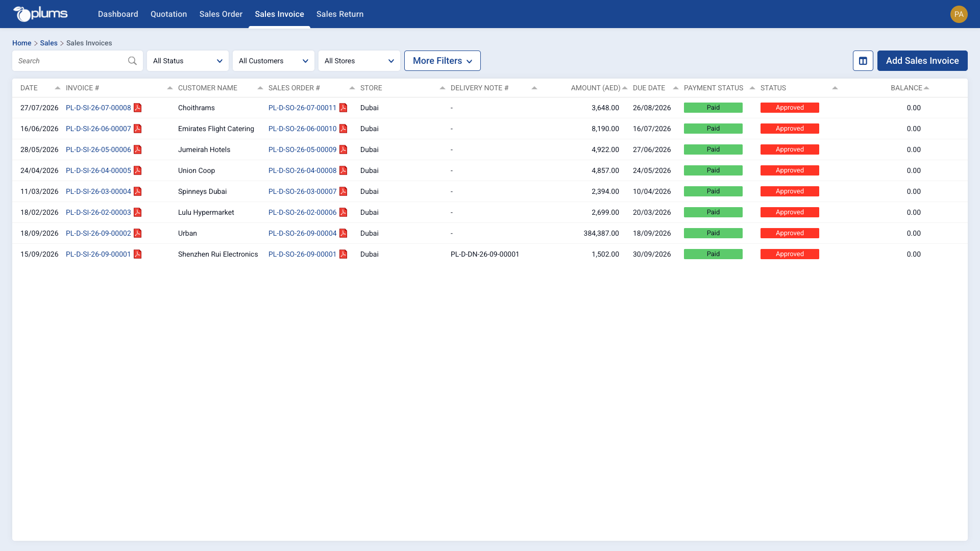This screenshot has width=980, height=551.
Task: Open PDF of sales order PL-D-SO-26-02-00006
Action: click(344, 212)
